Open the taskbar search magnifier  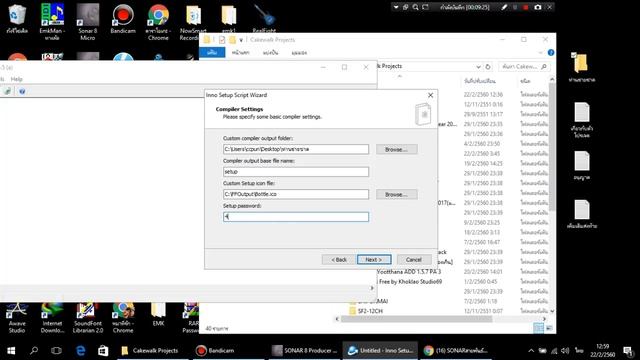click(x=34, y=351)
